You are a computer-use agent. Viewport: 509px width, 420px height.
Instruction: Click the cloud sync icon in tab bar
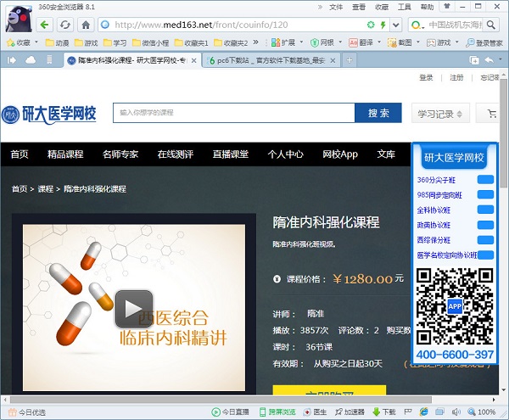click(31, 60)
